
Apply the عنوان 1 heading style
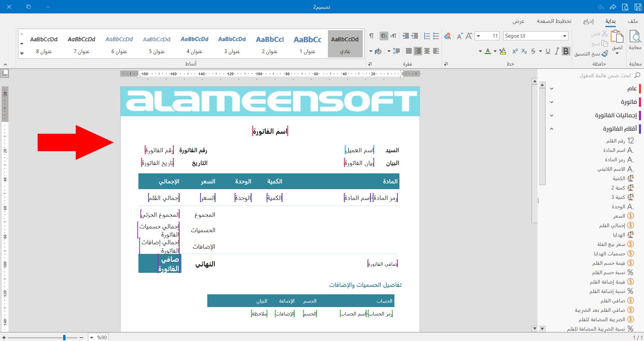click(x=307, y=44)
